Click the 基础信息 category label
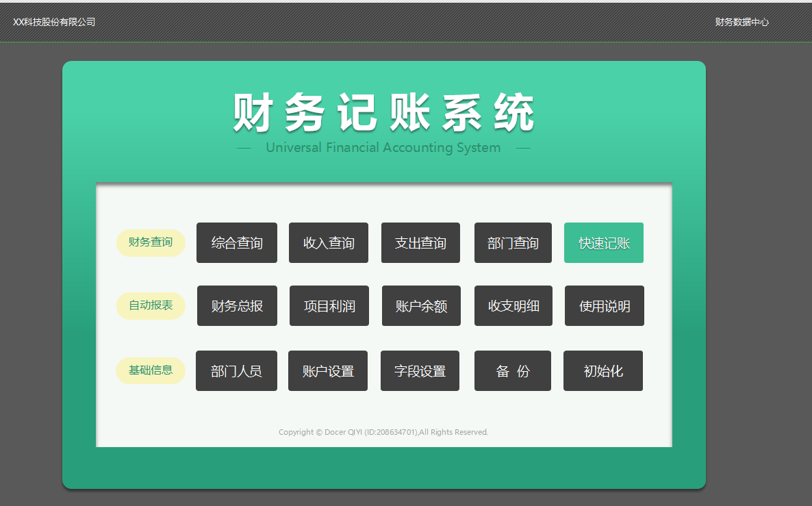Image resolution: width=812 pixels, height=506 pixels. coord(151,370)
